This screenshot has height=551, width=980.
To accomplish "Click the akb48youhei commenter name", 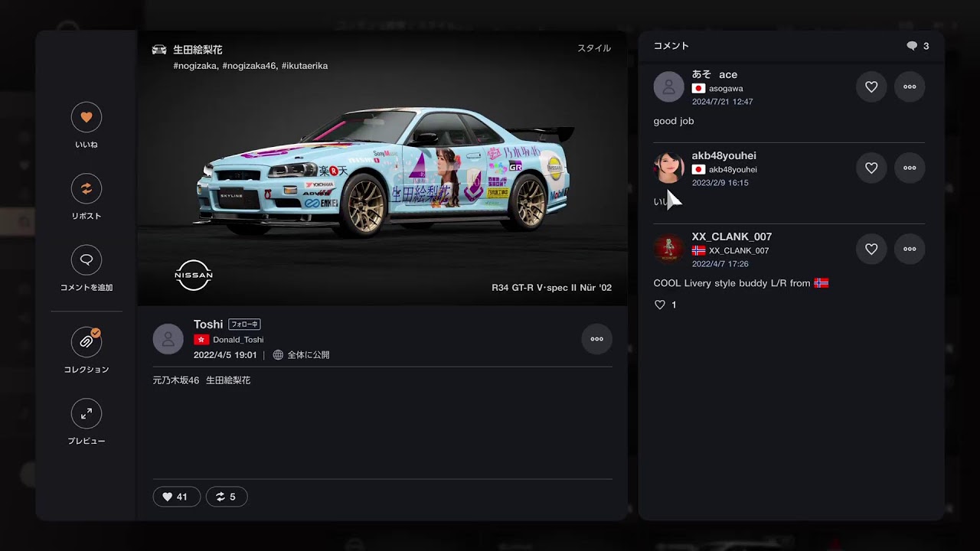I will 724,155.
